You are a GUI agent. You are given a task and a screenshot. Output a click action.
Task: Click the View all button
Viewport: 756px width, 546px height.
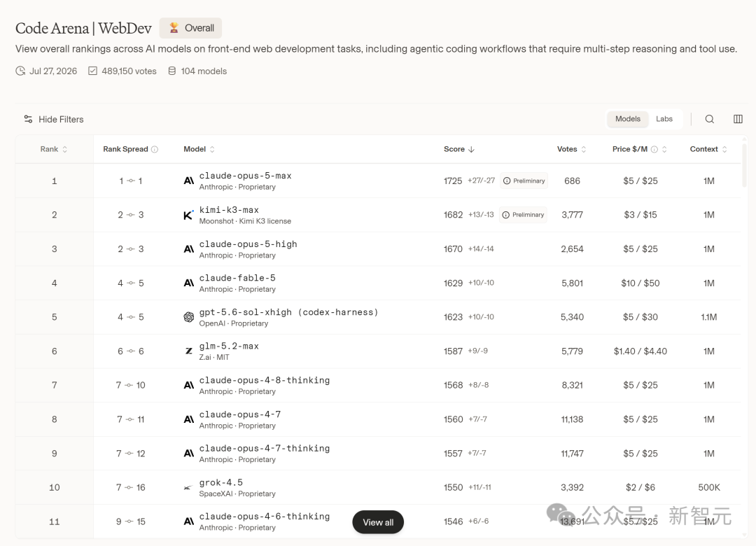pos(378,522)
